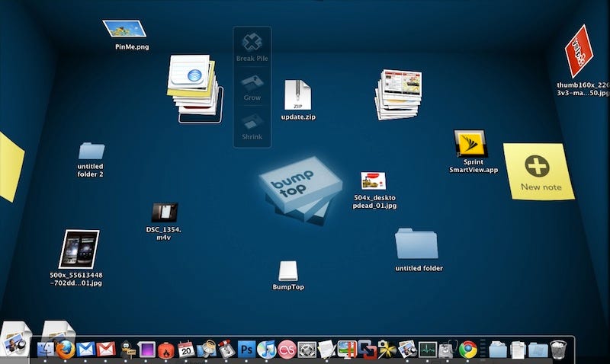Select the PinMe.png image icon

(124, 28)
